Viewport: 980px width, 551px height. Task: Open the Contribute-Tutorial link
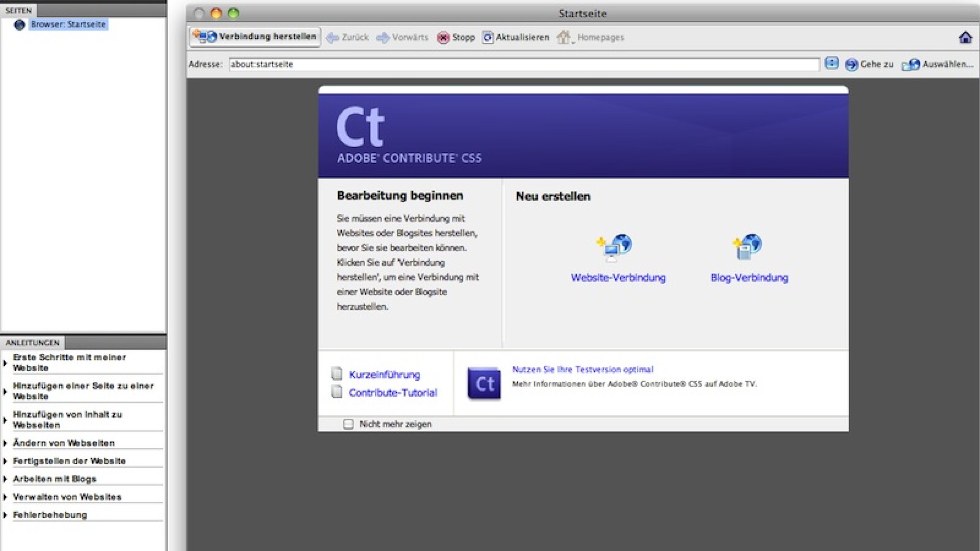coord(393,392)
